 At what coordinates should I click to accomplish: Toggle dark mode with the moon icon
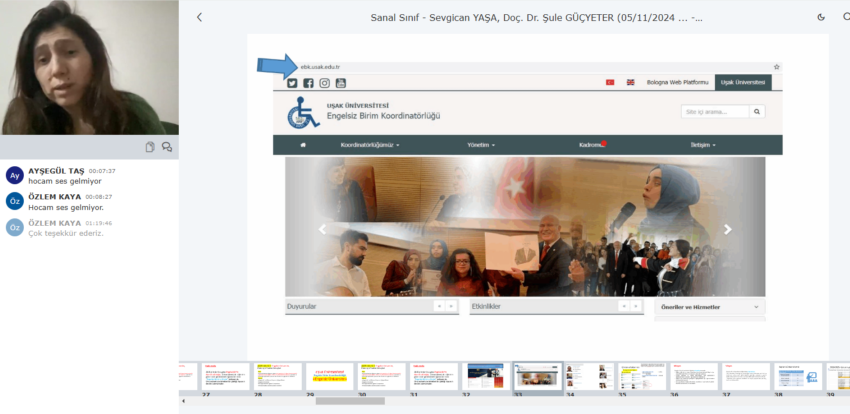821,17
